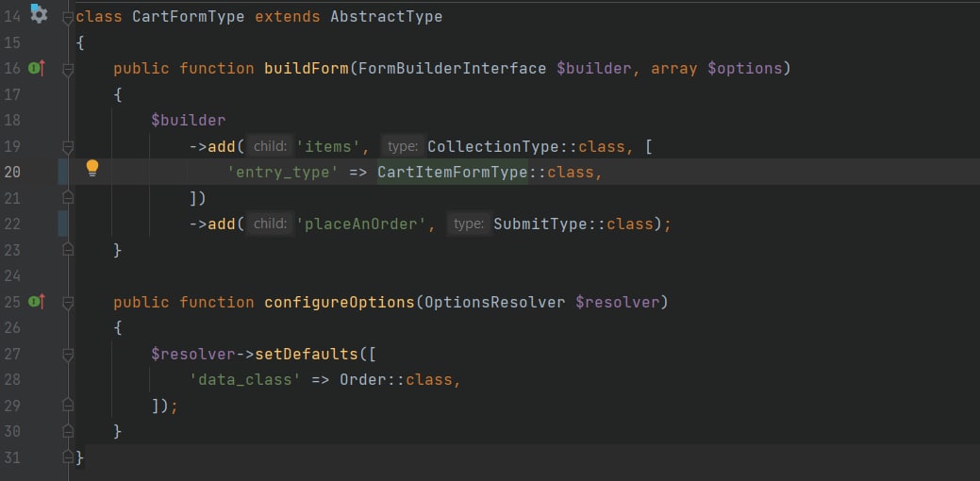
Task: Click the 'type:' hint before CollectionType
Action: pos(403,147)
